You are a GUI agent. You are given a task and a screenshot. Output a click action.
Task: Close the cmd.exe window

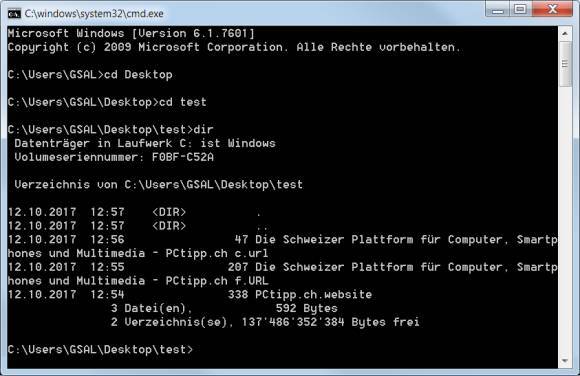point(553,9)
